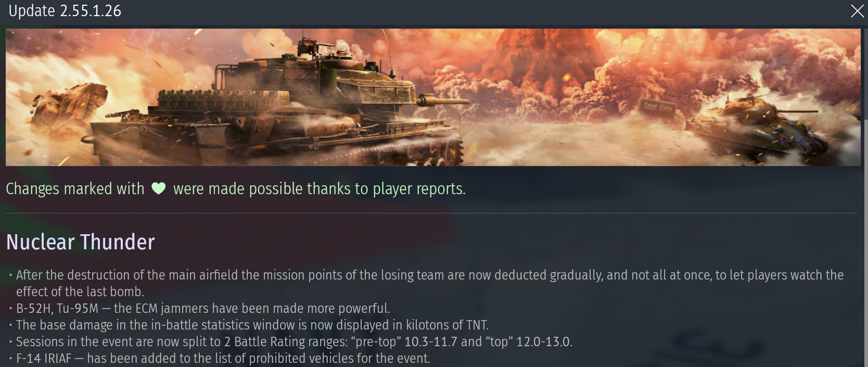
Task: Click 'effect of the last bomb' line
Action: (x=80, y=292)
